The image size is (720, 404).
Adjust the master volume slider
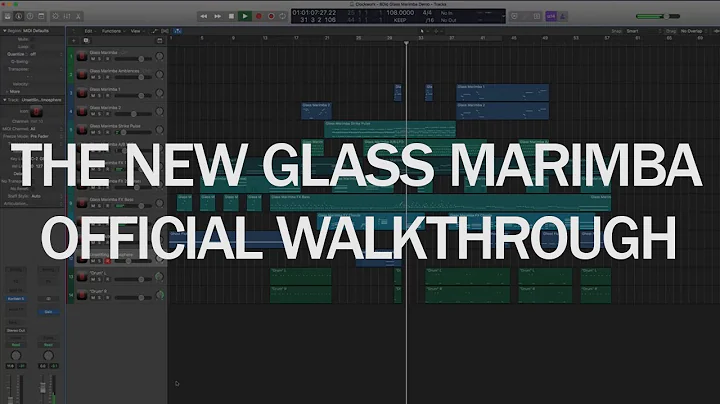coord(658,16)
